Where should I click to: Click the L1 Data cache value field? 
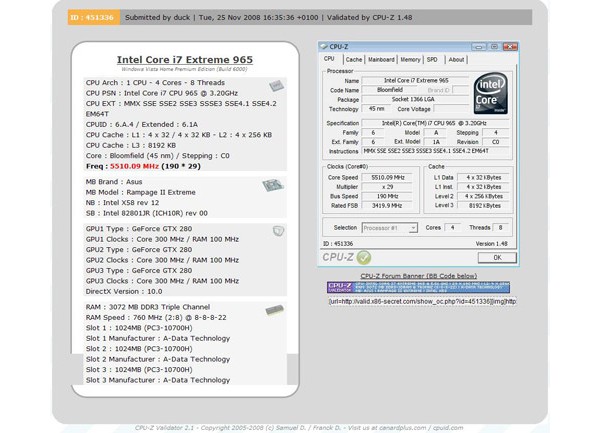pos(484,177)
